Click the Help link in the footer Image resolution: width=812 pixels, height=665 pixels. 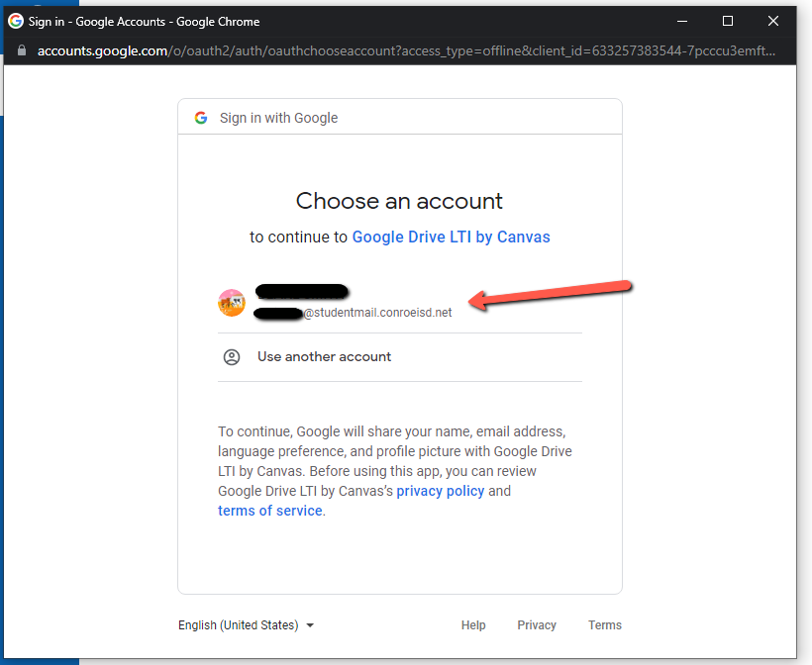coord(473,625)
